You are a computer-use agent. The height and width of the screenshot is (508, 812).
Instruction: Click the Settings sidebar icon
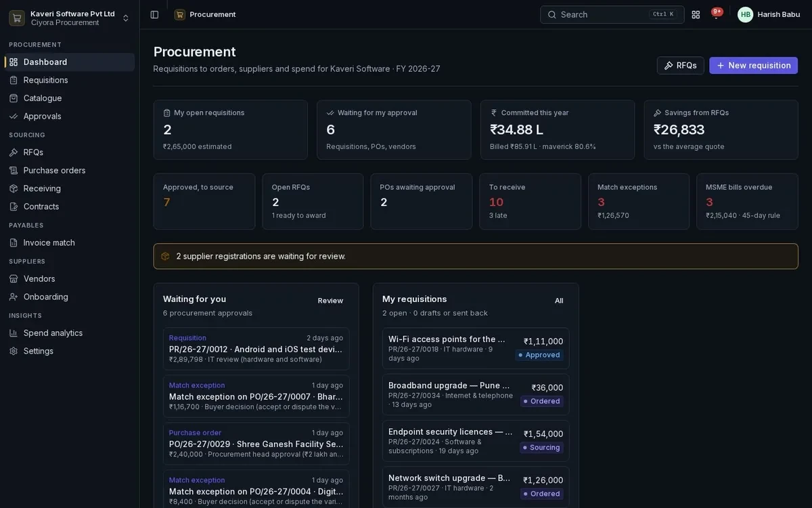(14, 351)
